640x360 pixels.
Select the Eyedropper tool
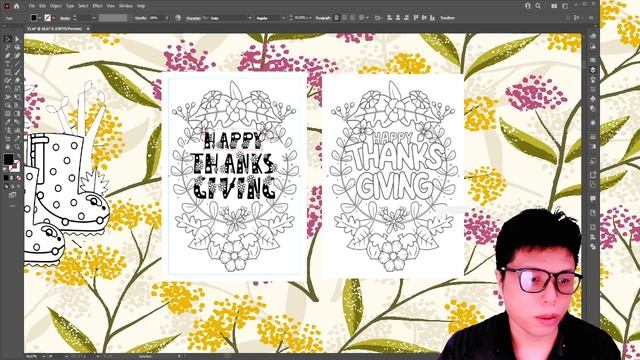click(x=7, y=121)
